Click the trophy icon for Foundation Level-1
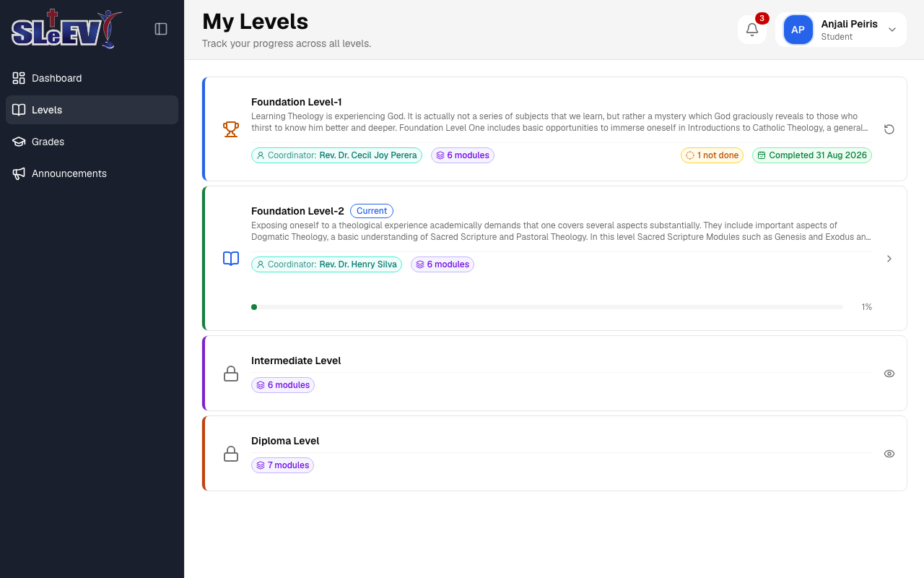 click(231, 129)
